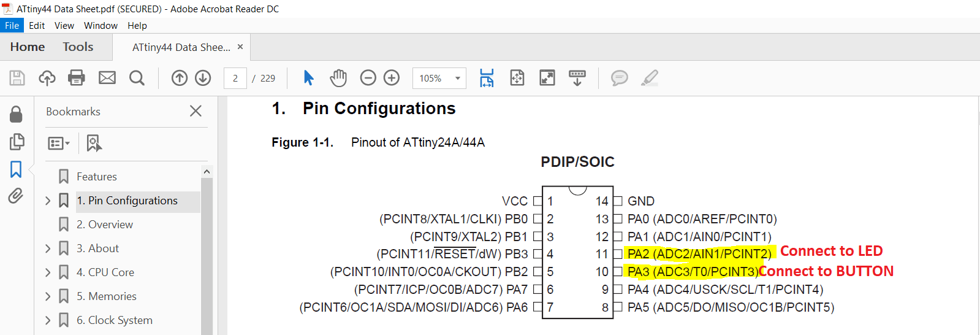Switch to full screen mode icon
Screen dimensions: 980x335
[x=547, y=78]
